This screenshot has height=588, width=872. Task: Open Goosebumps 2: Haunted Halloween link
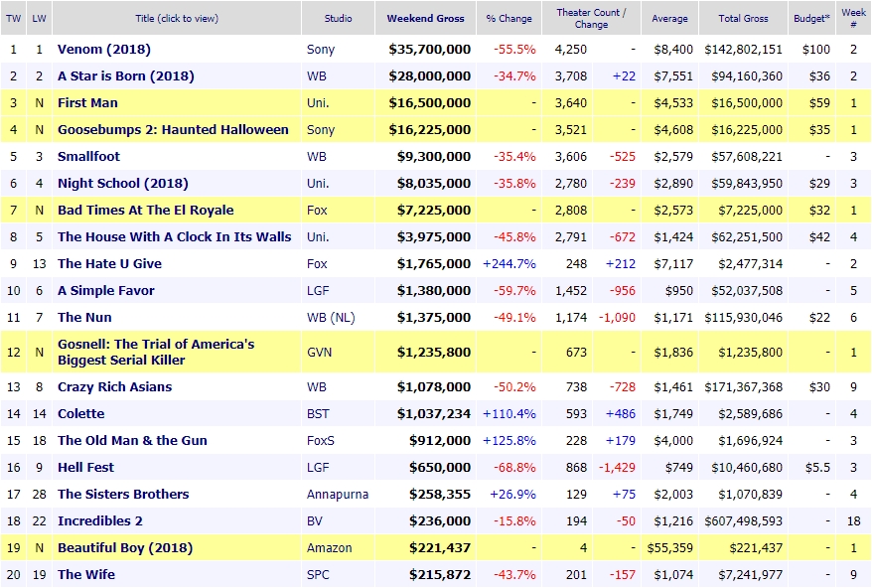pos(173,129)
